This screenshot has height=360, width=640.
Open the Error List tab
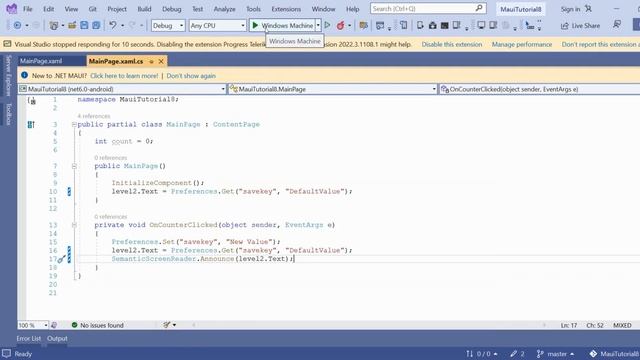tap(29, 338)
